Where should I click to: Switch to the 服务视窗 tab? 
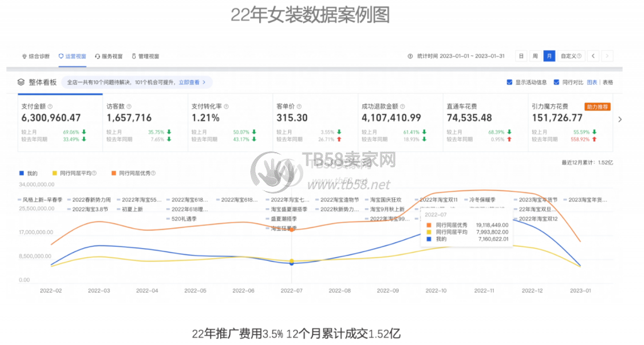coord(109,56)
